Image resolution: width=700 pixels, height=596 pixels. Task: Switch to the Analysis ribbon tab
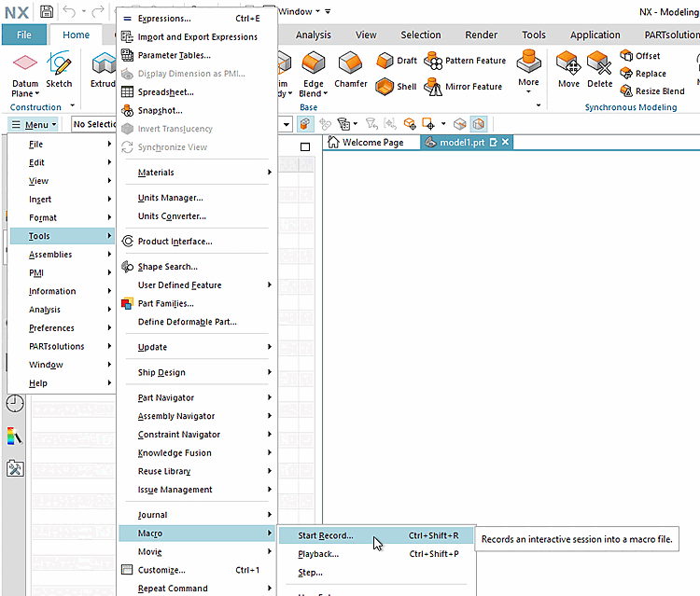(314, 35)
